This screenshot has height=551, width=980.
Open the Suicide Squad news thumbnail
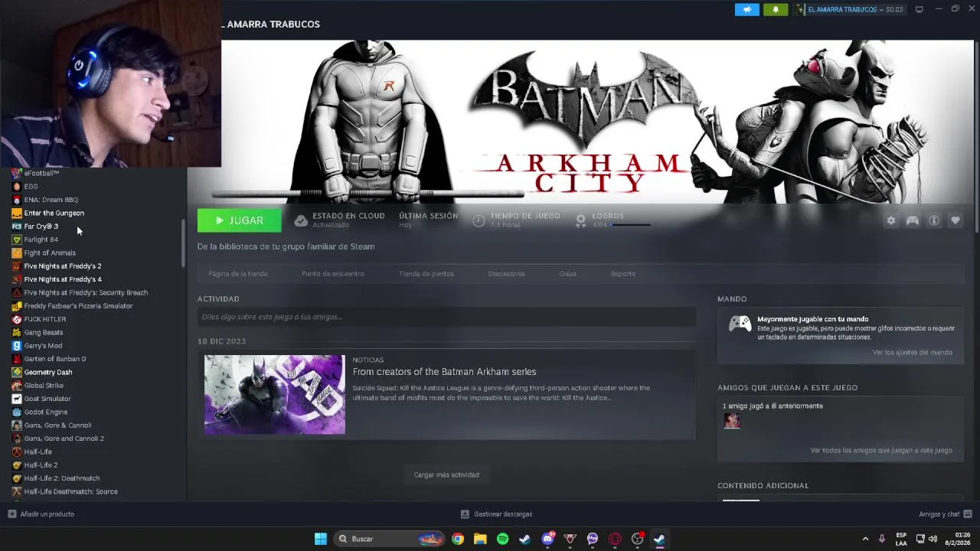275,394
